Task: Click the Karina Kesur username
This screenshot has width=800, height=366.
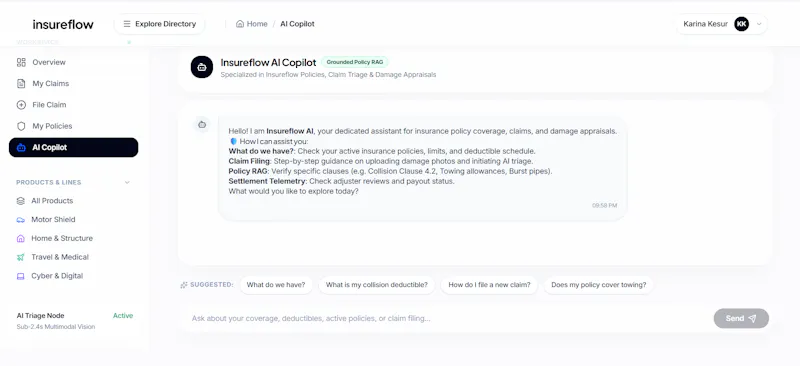Action: pyautogui.click(x=706, y=24)
